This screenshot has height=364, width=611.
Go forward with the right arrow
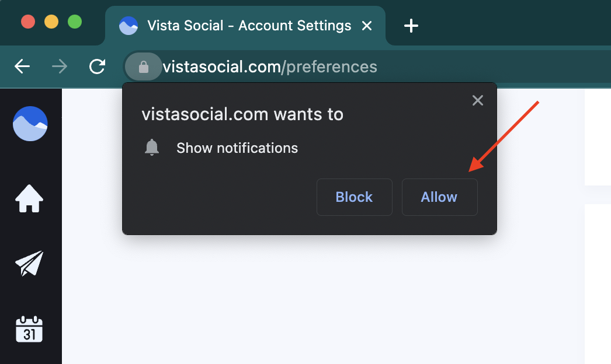(x=60, y=66)
